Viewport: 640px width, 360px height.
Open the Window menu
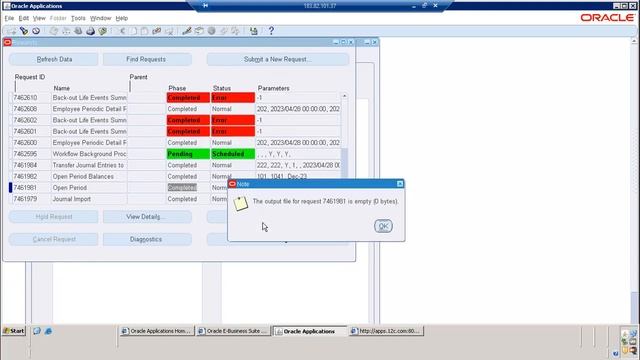pos(100,18)
